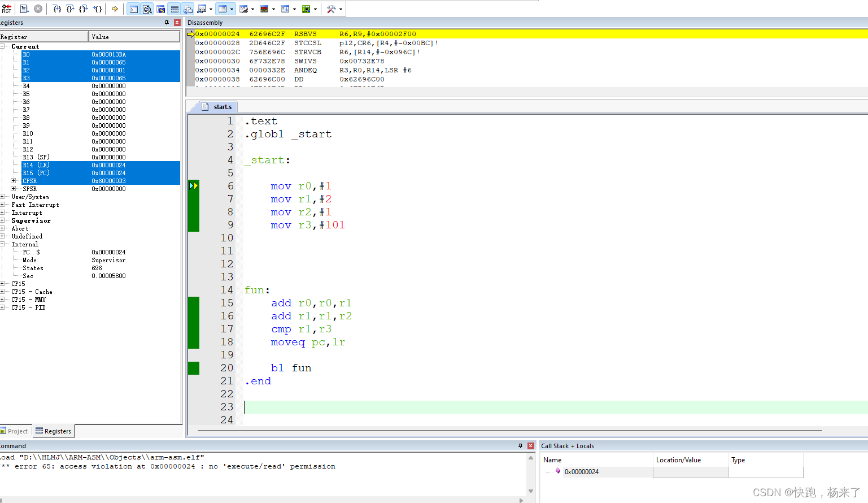Viewport: 868px width, 503px height.
Task: Open the Watch Windows dropdown arrow
Action: pyautogui.click(x=211, y=9)
